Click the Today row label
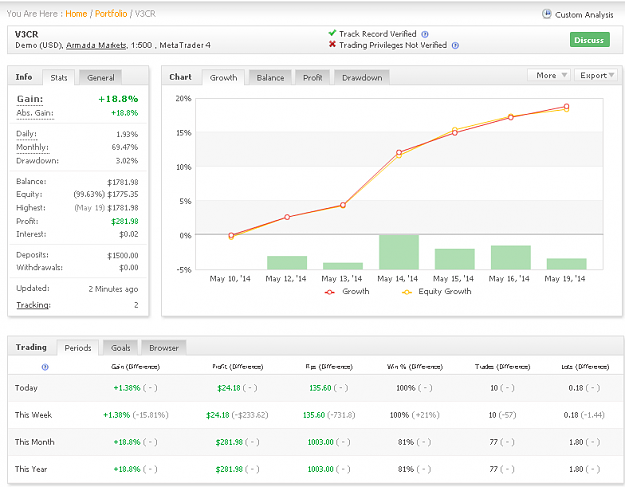 (x=26, y=388)
